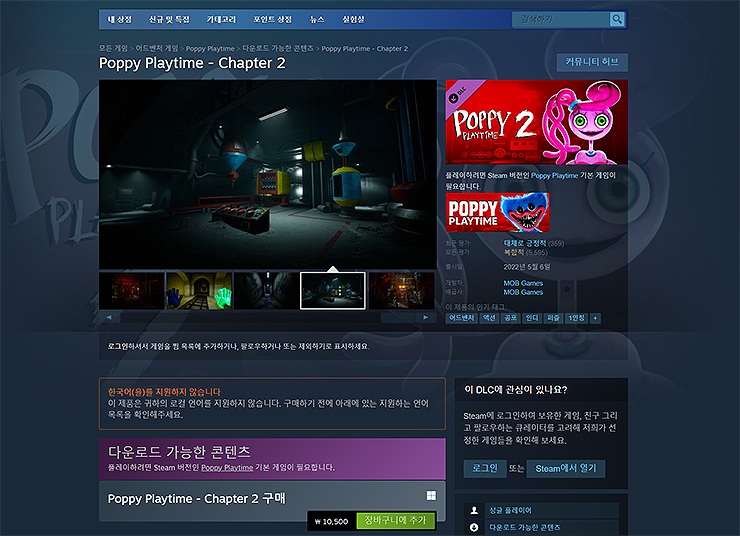Focus the 검색하기 search field
This screenshot has width=740, height=536.
(x=561, y=19)
